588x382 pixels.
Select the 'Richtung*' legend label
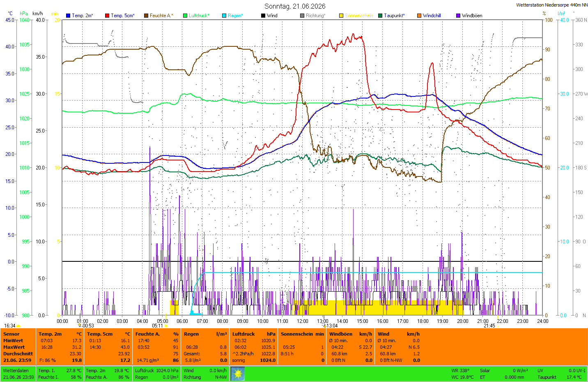pos(316,16)
